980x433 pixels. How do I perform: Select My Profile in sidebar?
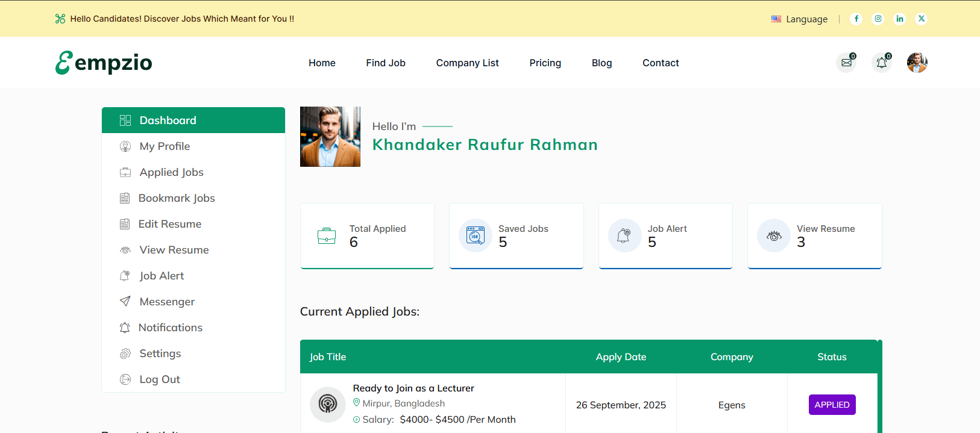[165, 146]
